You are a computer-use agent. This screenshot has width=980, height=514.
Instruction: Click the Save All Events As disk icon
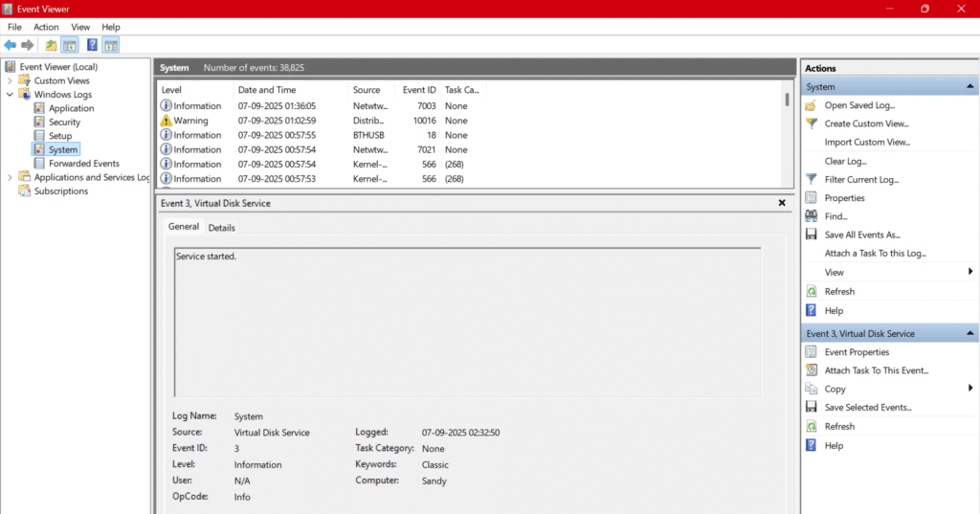point(812,235)
